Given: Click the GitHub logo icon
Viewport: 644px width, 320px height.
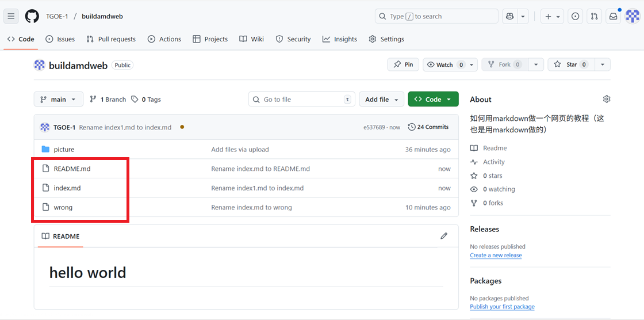Looking at the screenshot, I should click(32, 16).
